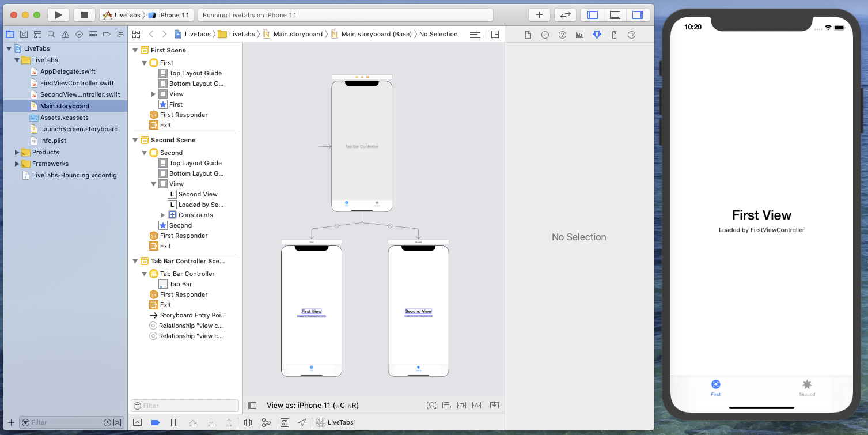
Task: Select Second View label in outline
Action: [x=198, y=194]
